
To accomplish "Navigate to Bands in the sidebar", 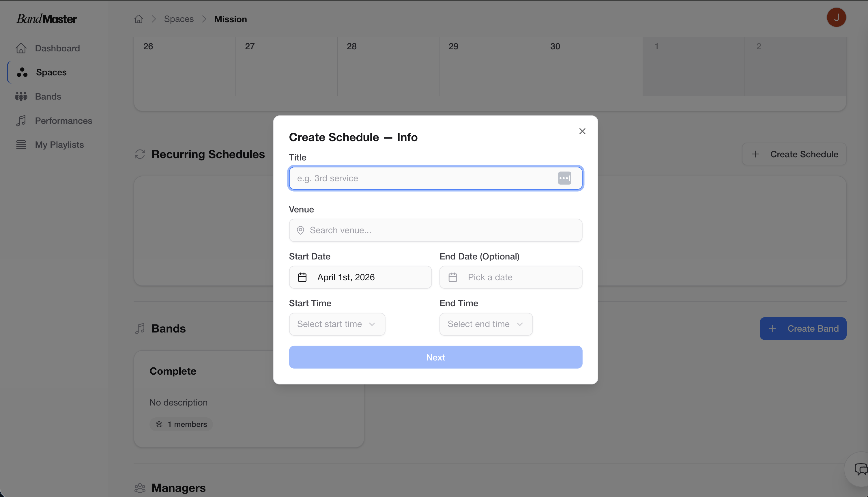I will pos(48,97).
